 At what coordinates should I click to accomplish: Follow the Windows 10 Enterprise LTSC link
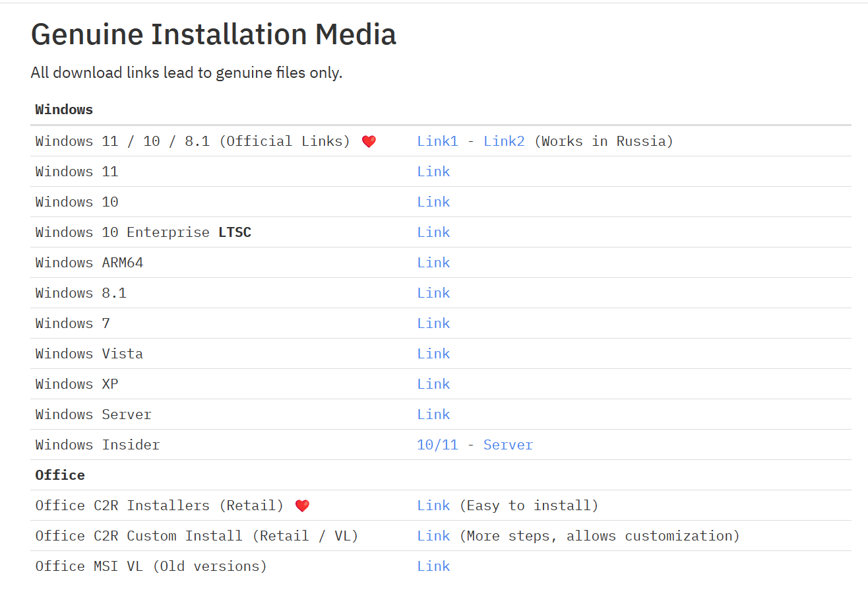click(x=433, y=232)
